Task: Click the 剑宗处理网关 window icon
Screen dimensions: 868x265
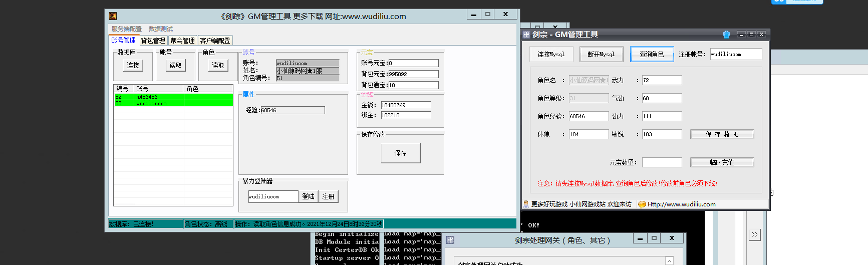Action: click(450, 240)
